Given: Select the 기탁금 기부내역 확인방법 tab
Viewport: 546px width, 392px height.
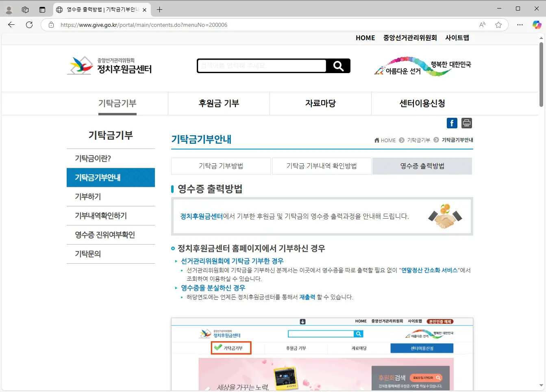Looking at the screenshot, I should point(322,166).
